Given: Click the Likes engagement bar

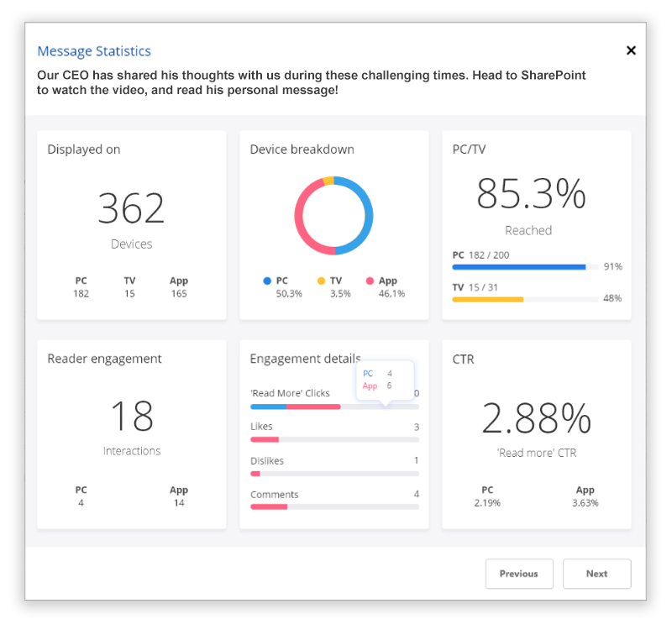Looking at the screenshot, I should pyautogui.click(x=334, y=439).
